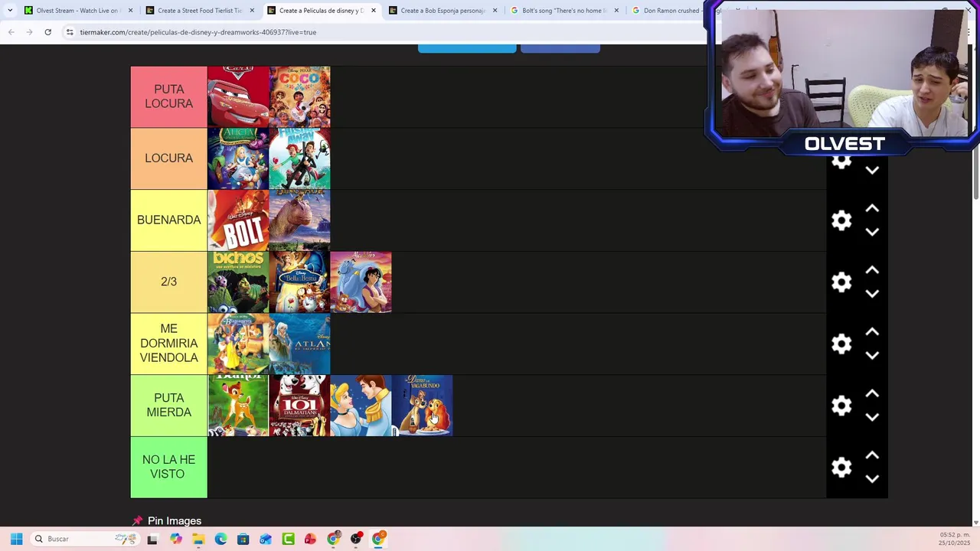980x551 pixels.
Task: Reload the tiermaker page
Action: click(47, 32)
